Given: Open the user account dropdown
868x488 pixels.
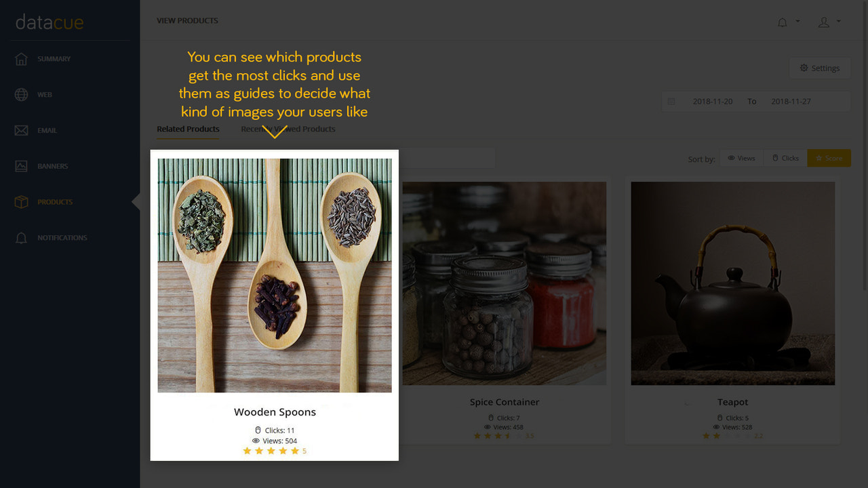Looking at the screenshot, I should [x=838, y=22].
